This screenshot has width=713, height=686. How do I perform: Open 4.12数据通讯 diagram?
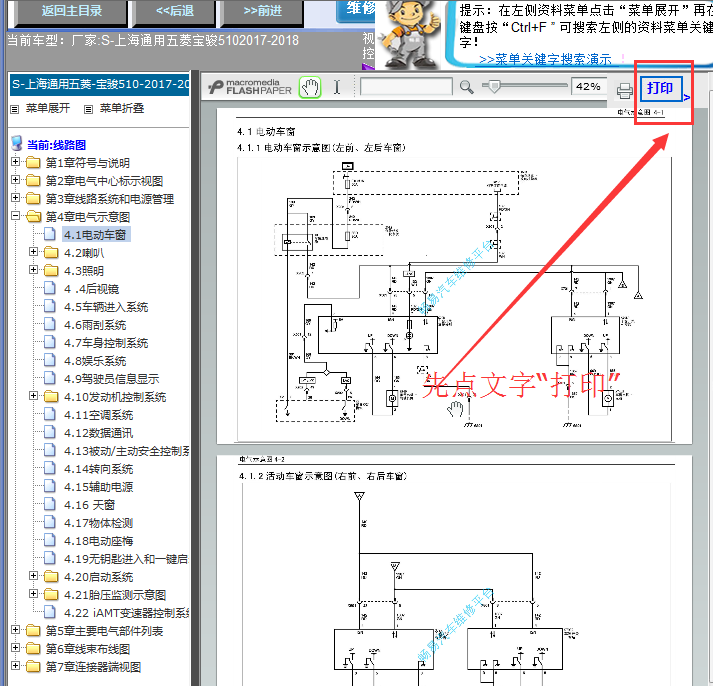click(98, 433)
